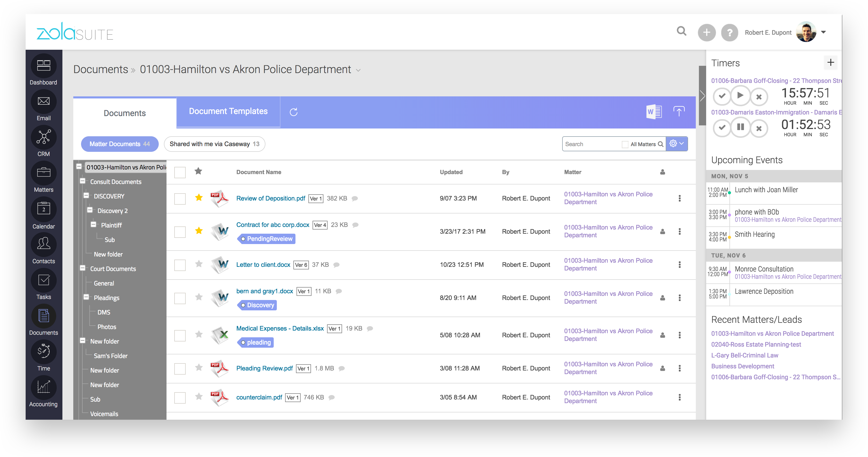This screenshot has height=457, width=868.
Task: Open the CRM section in sidebar
Action: pos(44,138)
